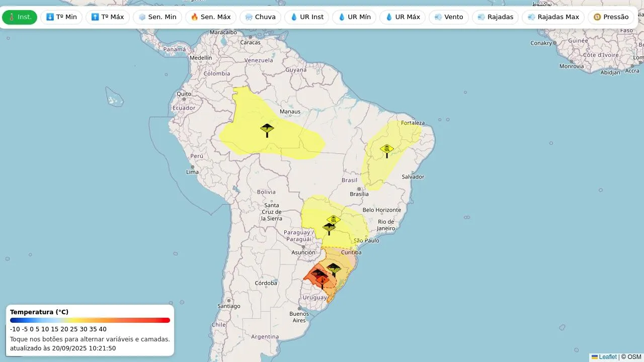The image size is (644, 362).
Task: Click the storm warning marker near Manaus
Action: 267,130
